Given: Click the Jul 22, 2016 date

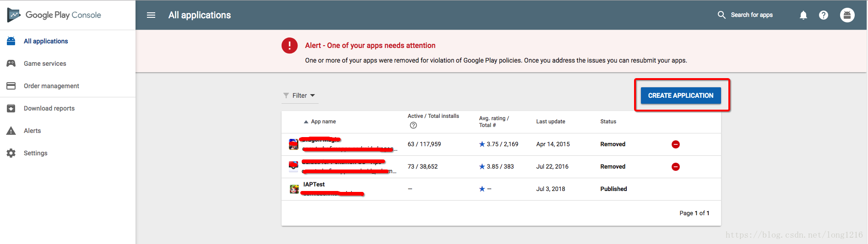Looking at the screenshot, I should point(552,166).
